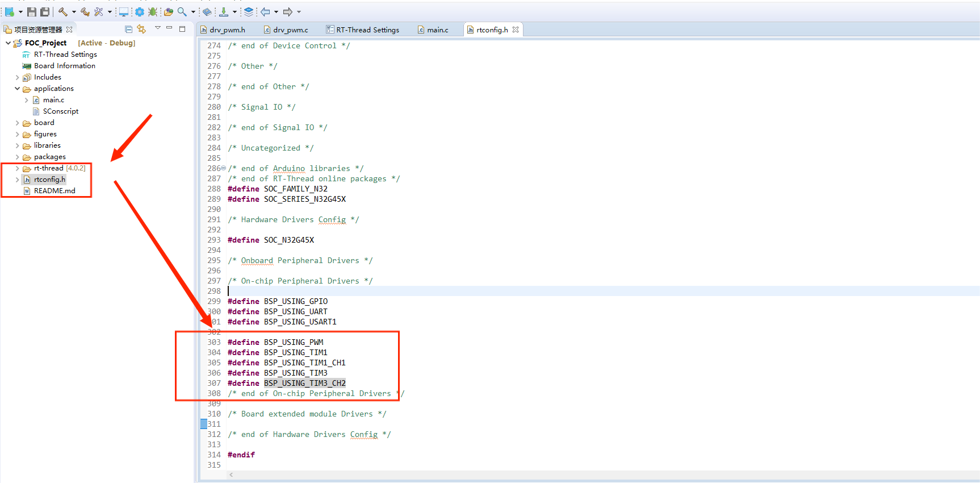This screenshot has width=980, height=483.
Task: Download program with green arrow icon
Action: [x=224, y=11]
